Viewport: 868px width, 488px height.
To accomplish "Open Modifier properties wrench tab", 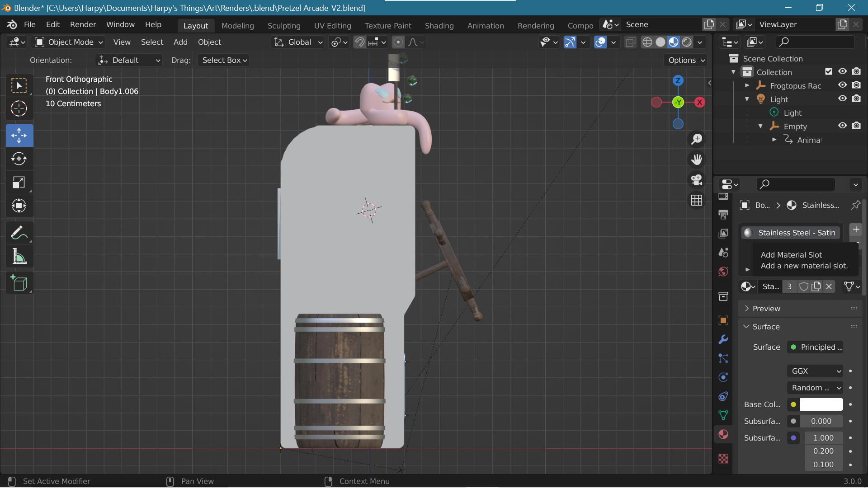I will point(723,339).
